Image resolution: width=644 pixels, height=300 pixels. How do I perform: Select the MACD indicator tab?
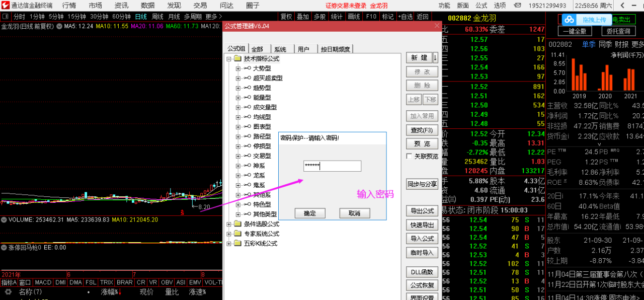click(x=43, y=282)
